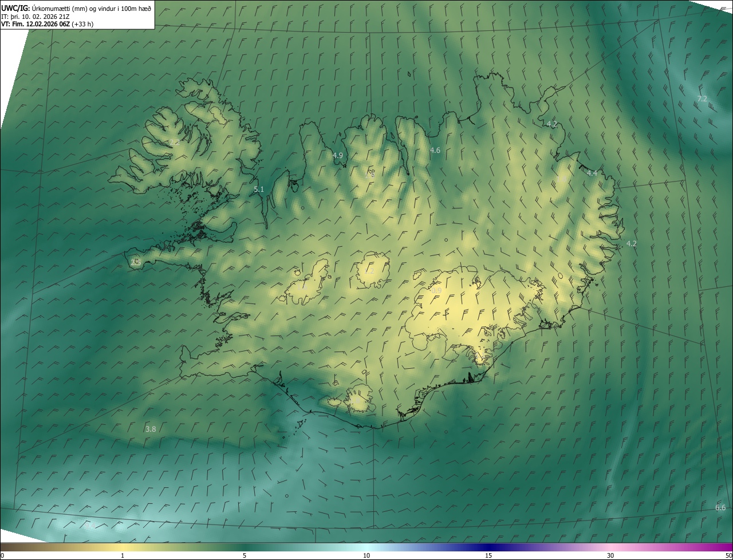Click the 1 tick on the color scale

[x=123, y=555]
